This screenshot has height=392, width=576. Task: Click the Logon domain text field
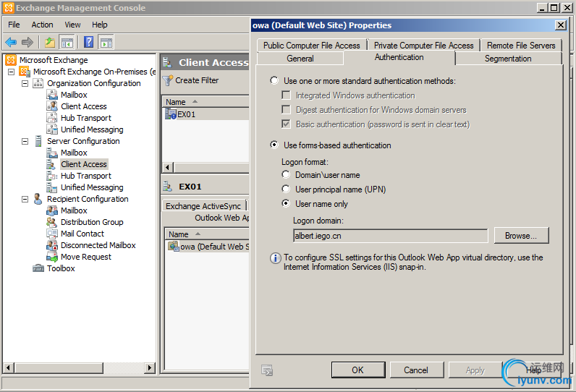point(391,236)
